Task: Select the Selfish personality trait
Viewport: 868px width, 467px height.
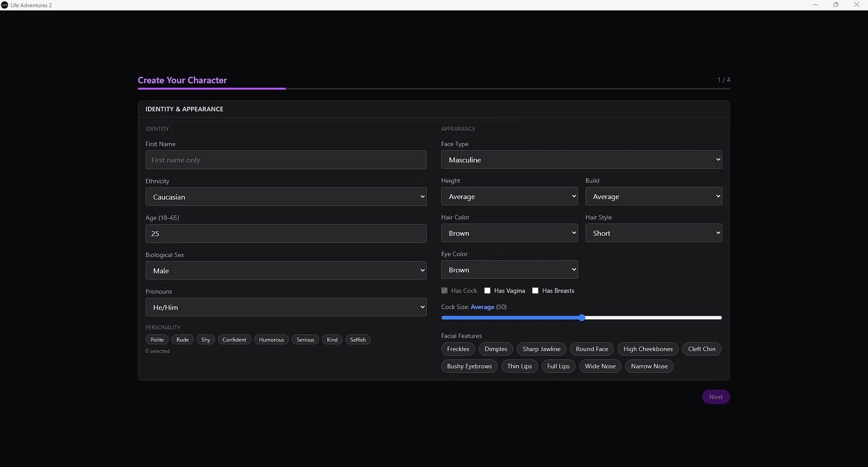Action: pyautogui.click(x=358, y=340)
